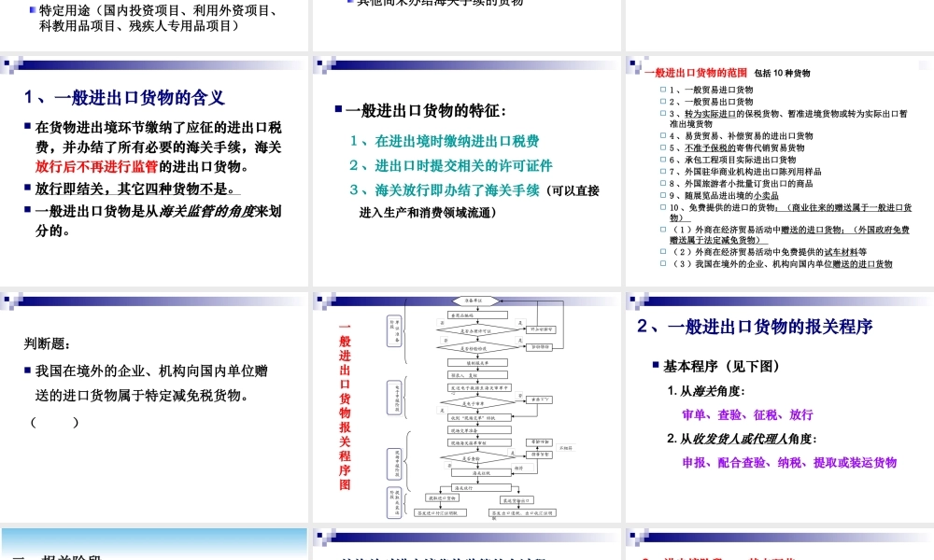
Task: Click the vertical red title 一般进出口货物报关程序图
Action: click(x=345, y=408)
